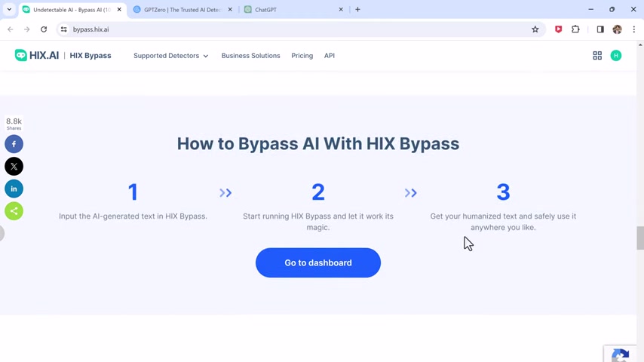Image resolution: width=644 pixels, height=362 pixels.
Task: Click 'Start running HIX Bypass' description text
Action: tap(318, 222)
